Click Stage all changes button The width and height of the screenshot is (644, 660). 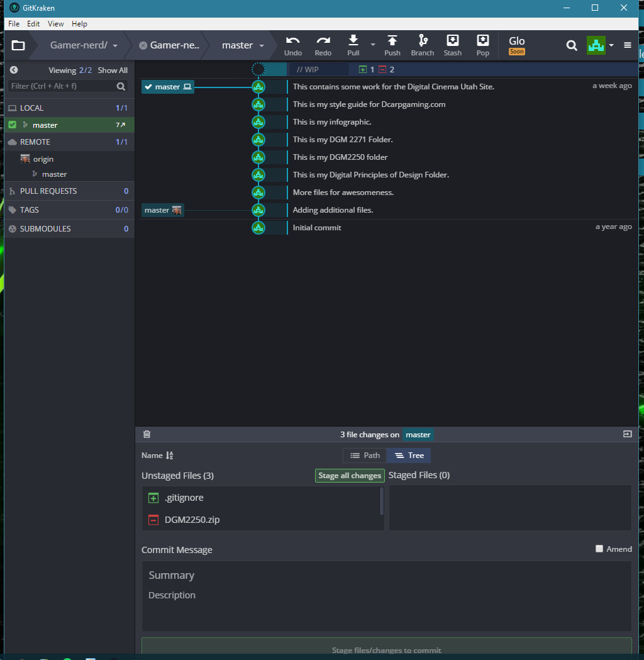[350, 475]
